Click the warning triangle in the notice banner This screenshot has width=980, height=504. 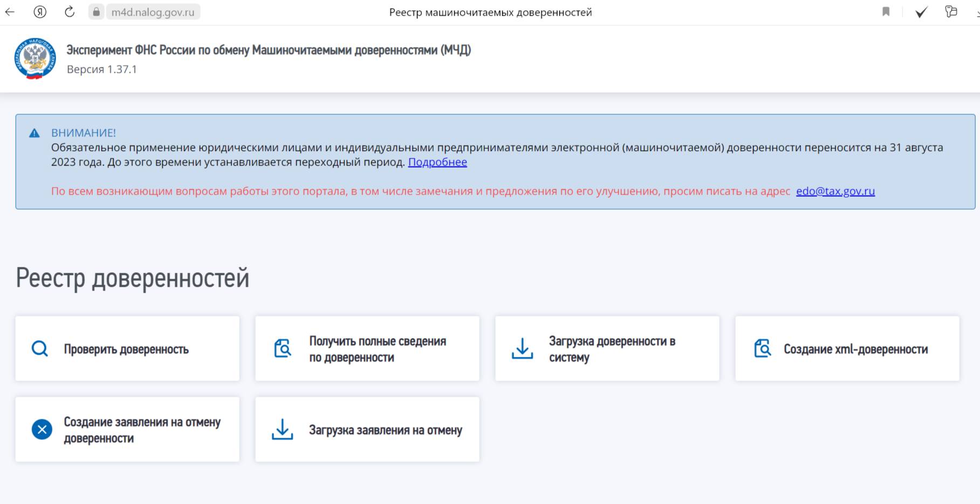point(36,132)
